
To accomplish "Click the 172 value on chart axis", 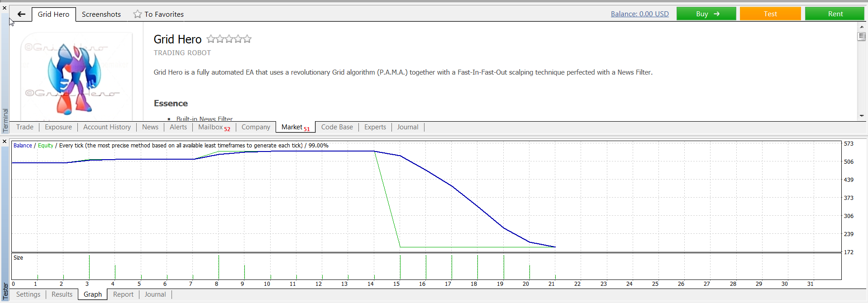I will [x=849, y=252].
